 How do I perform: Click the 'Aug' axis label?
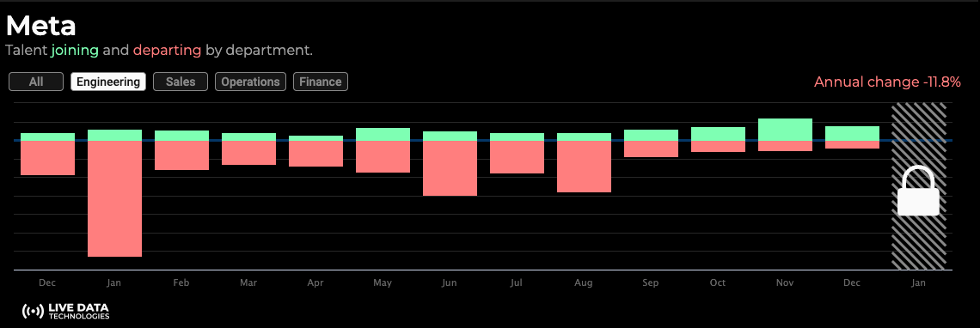[583, 283]
